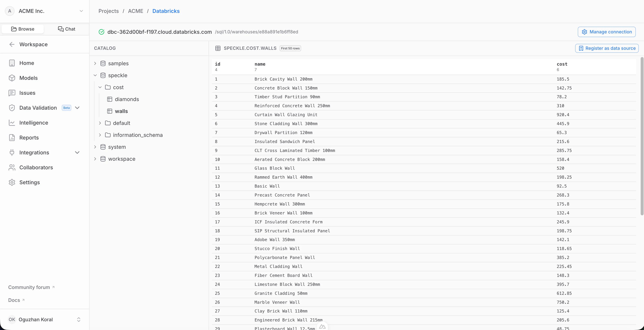The width and height of the screenshot is (644, 330).
Task: Expand the Integrations submenu chevron
Action: 77,152
